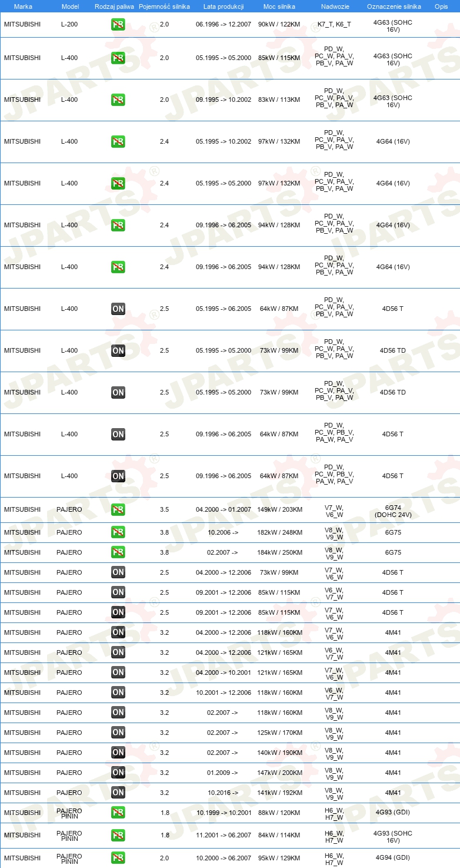Image resolution: width=460 pixels, height=868 pixels.
Task: Click the 'Pojemność silnika' column header
Action: click(x=164, y=6)
